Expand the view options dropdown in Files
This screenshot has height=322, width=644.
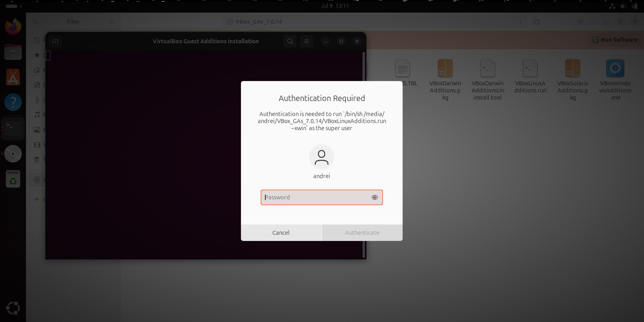pyautogui.click(x=592, y=22)
